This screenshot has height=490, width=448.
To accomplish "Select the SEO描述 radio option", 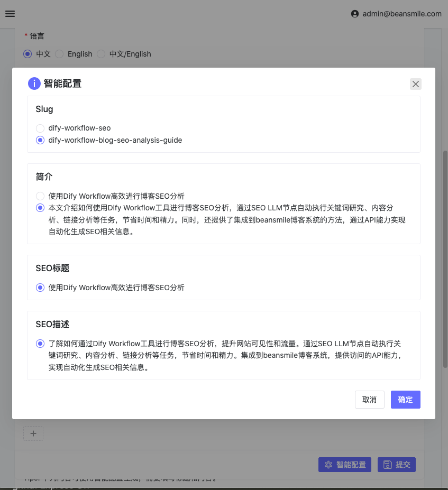I will [40, 344].
